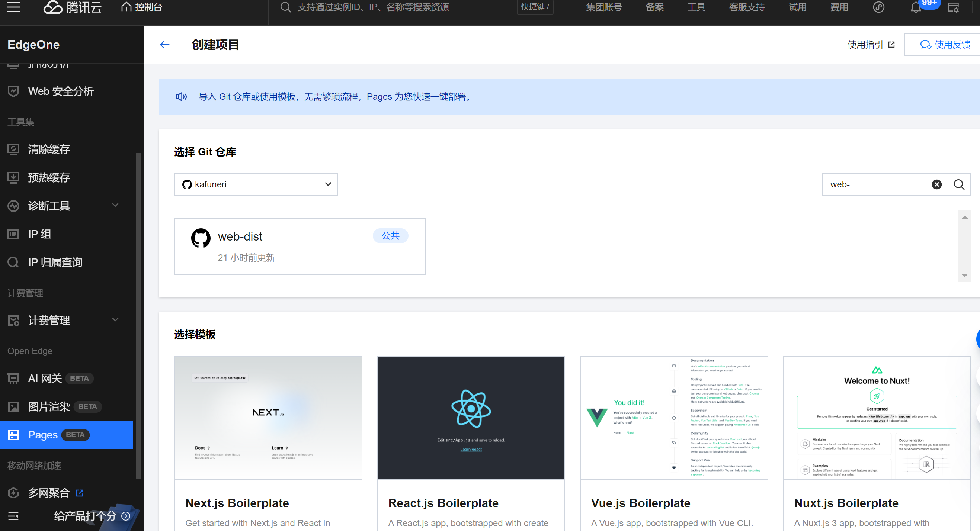
Task: Open the 工具 menu
Action: pos(696,7)
